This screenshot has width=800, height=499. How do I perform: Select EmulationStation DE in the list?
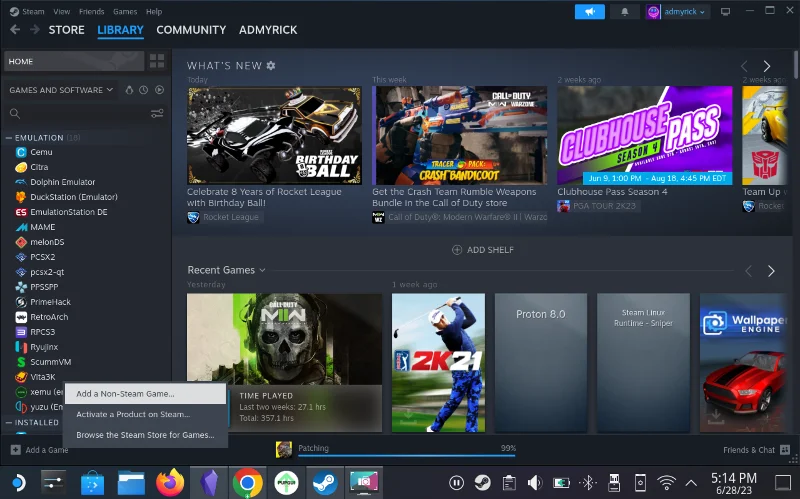click(x=68, y=212)
